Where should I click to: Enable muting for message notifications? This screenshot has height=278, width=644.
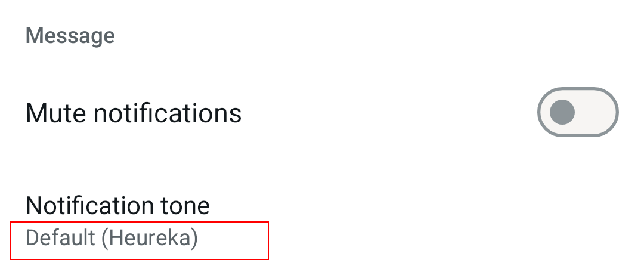coord(578,112)
